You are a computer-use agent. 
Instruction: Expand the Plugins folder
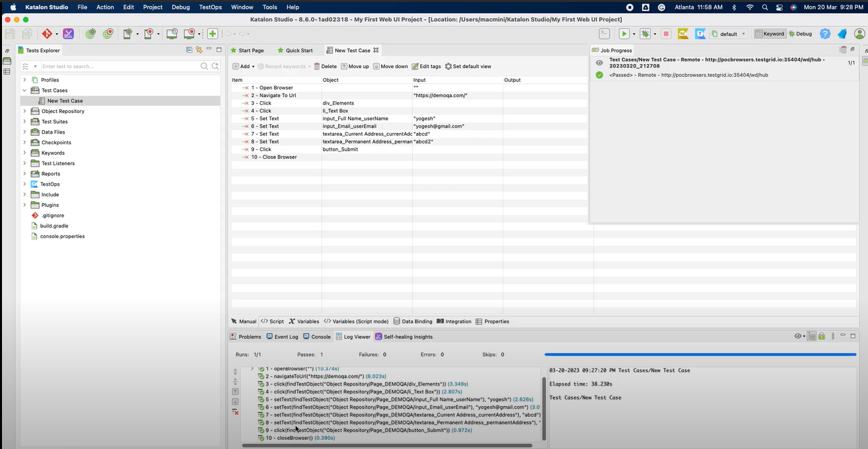24,205
